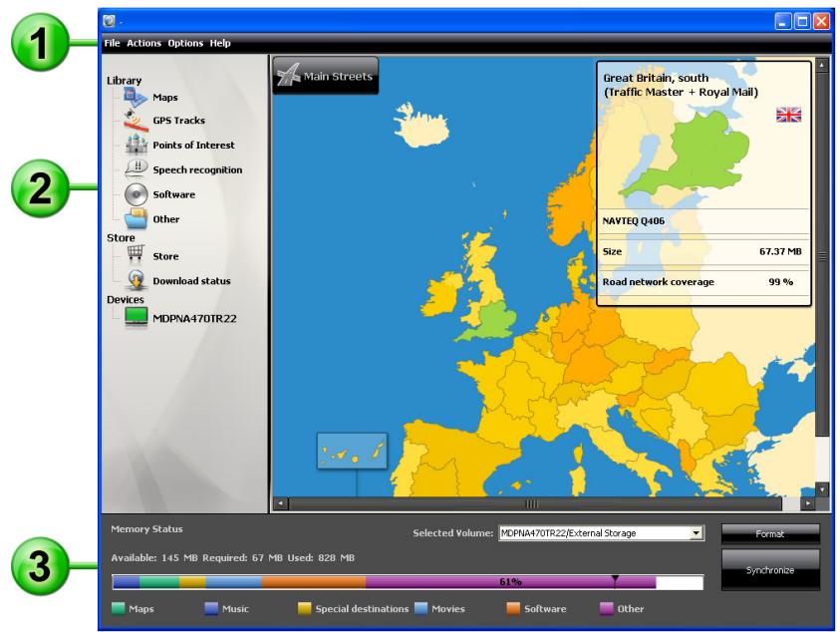Click the Store shopping cart icon

click(x=137, y=254)
